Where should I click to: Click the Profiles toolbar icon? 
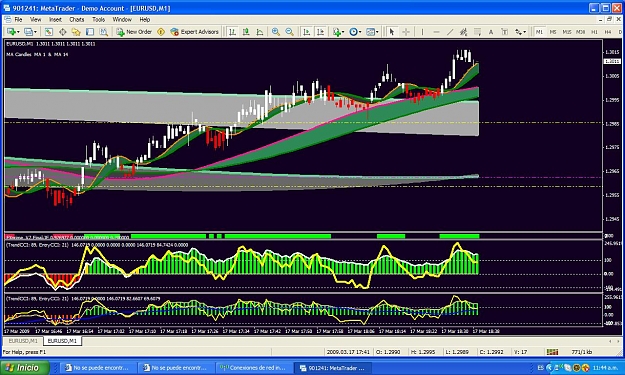(28, 32)
